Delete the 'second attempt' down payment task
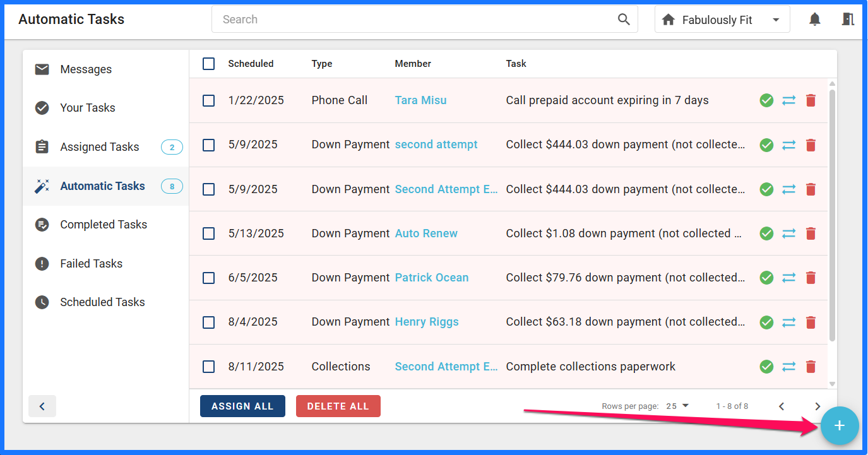Screen dimensions: 868x455 click(x=811, y=145)
